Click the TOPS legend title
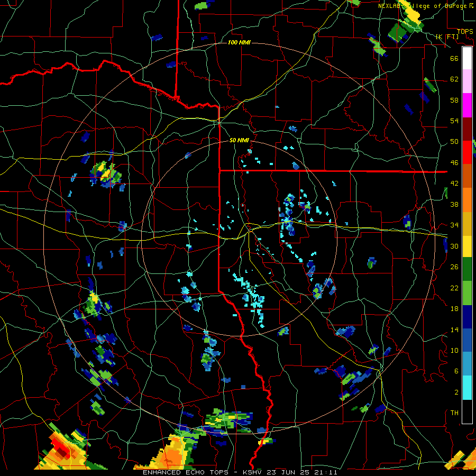The height and width of the screenshot is (476, 476). (x=465, y=32)
